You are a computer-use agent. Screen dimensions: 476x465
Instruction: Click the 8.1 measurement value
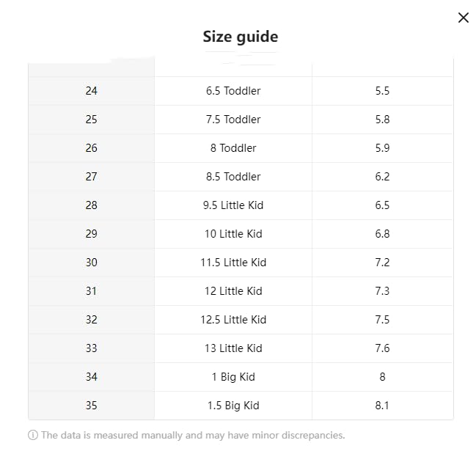382,406
